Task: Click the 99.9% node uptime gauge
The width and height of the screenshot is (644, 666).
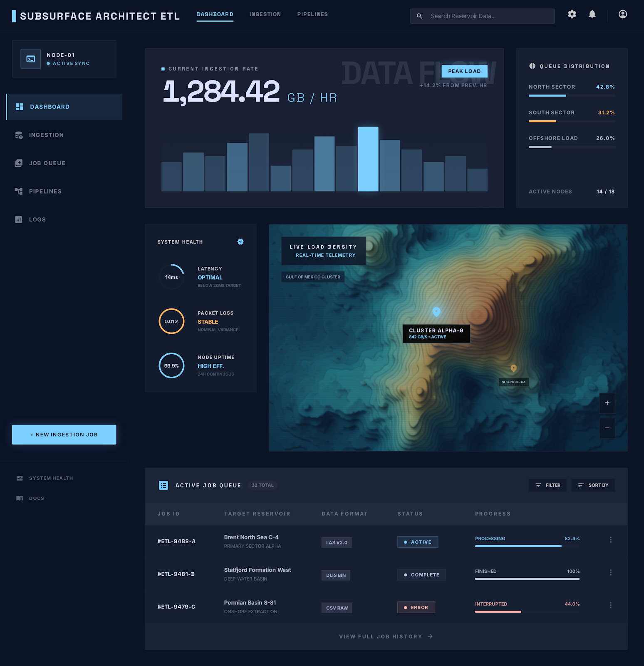Action: [171, 365]
